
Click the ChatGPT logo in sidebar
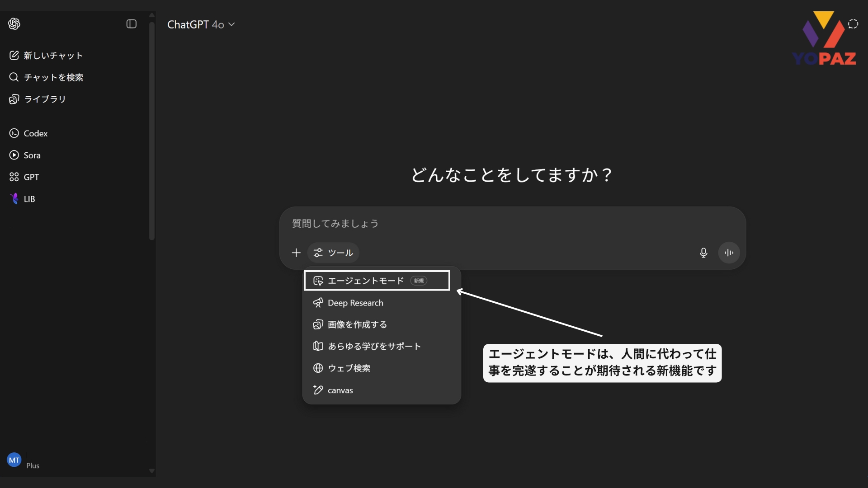14,24
